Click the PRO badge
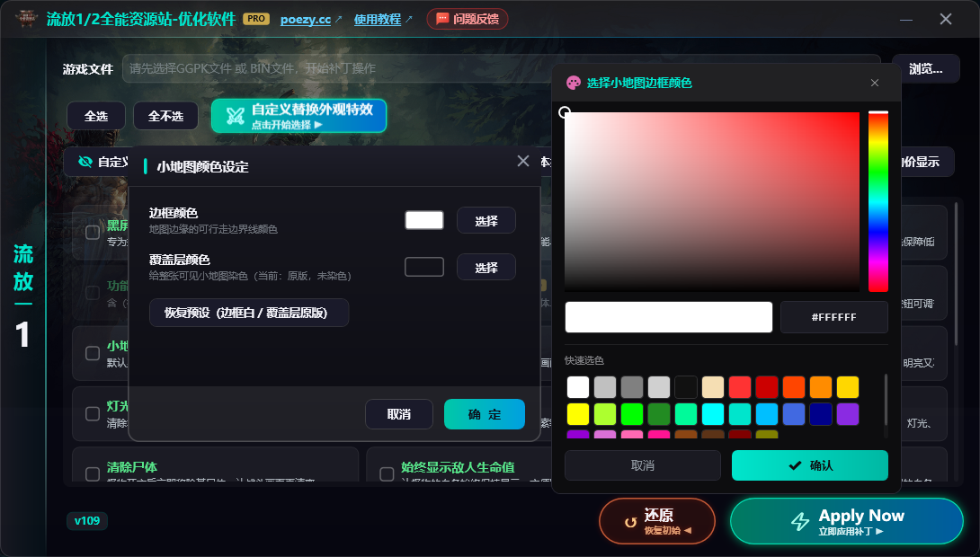 (x=256, y=19)
